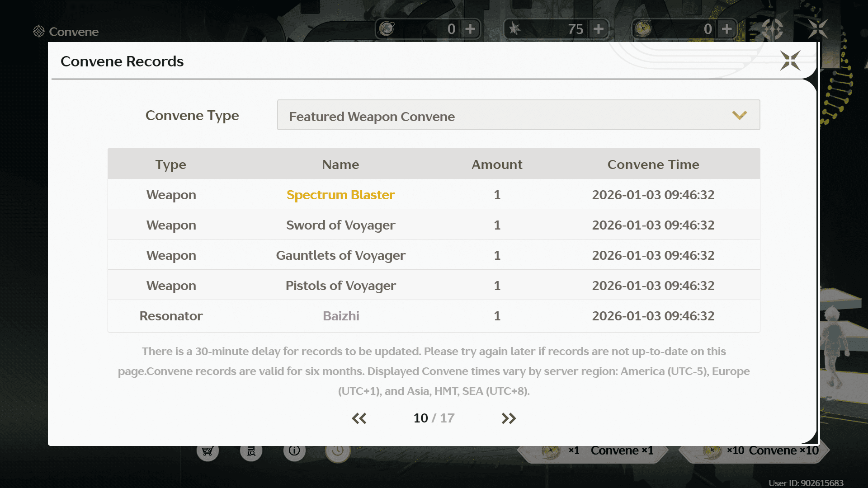Go to the previous records page

(x=359, y=418)
